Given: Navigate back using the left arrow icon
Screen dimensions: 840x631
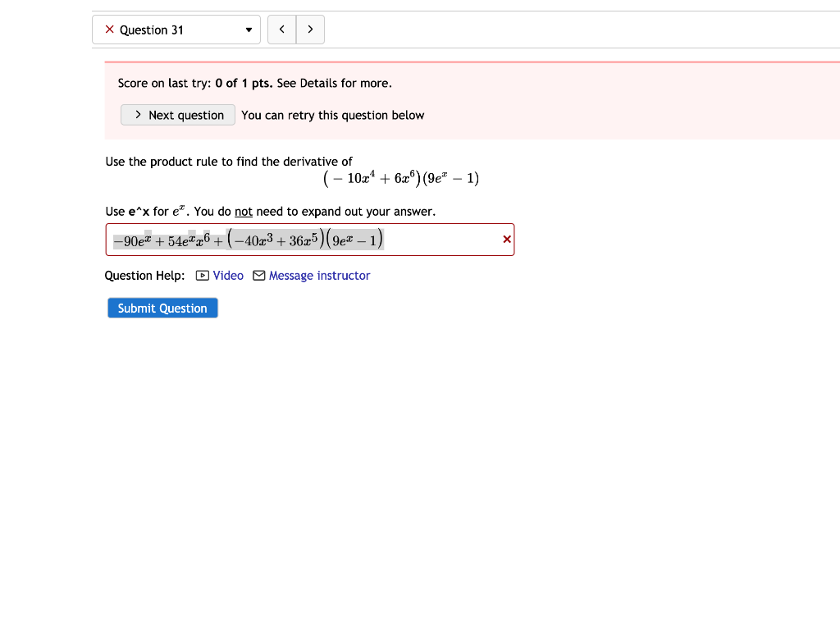Looking at the screenshot, I should pos(281,29).
